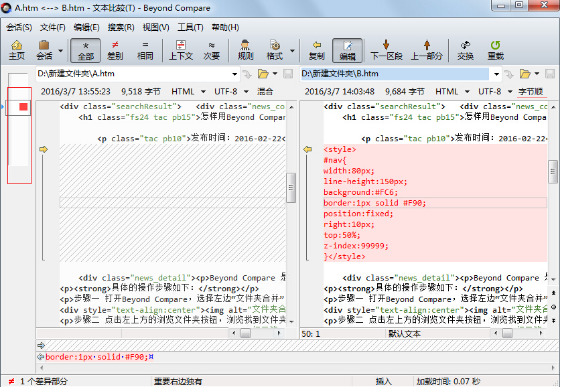
Task: Click the left pane copy-to-right yellow arrow
Action: tap(43, 149)
